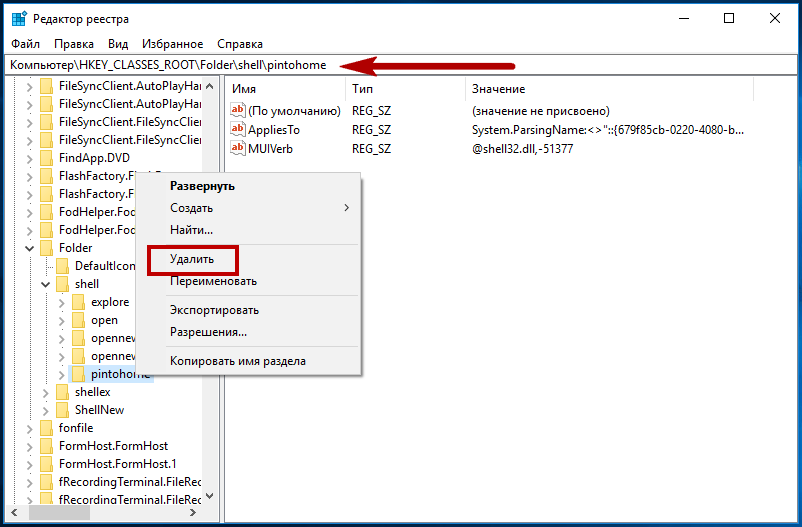Select the AppliesTo value name
The width and height of the screenshot is (802, 527).
click(274, 130)
